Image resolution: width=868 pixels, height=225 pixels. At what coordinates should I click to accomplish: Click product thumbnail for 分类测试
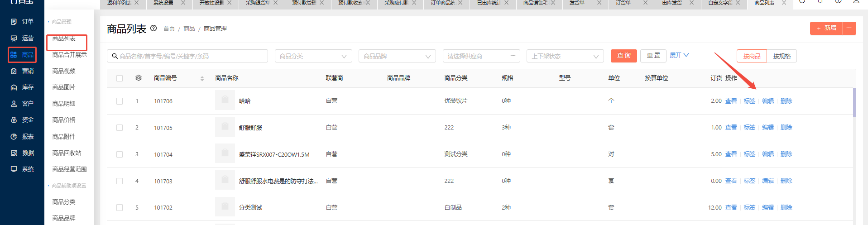click(x=225, y=207)
